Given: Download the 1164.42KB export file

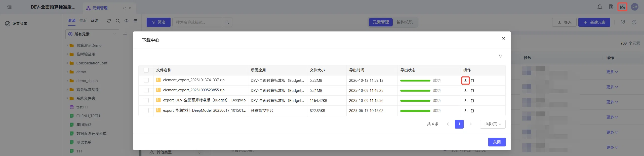Looking at the screenshot, I should click(465, 101).
